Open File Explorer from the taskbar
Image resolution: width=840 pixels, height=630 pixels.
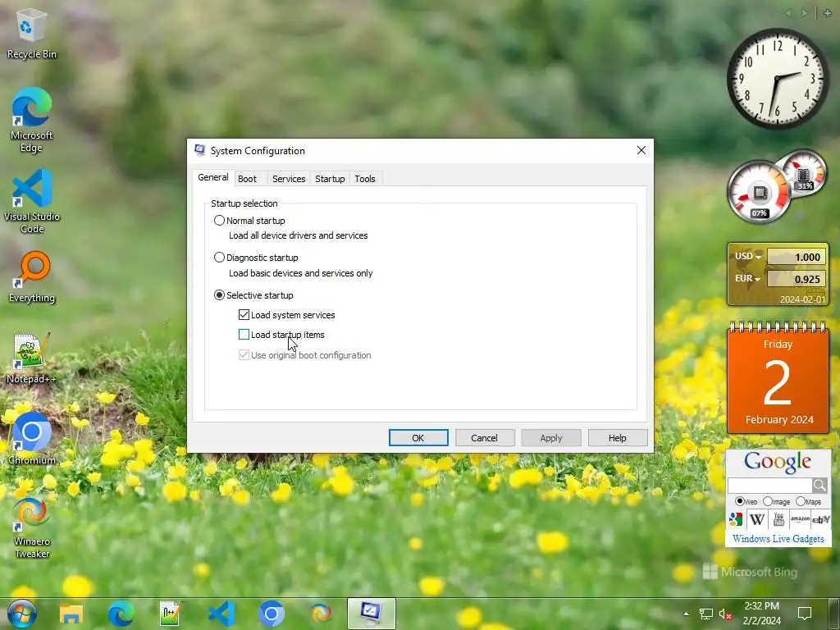point(71,614)
